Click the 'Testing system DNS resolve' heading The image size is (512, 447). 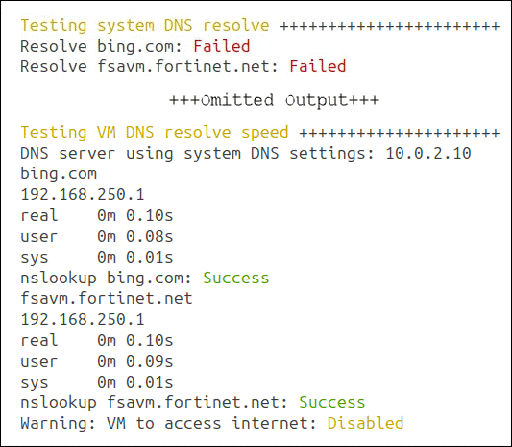point(145,26)
